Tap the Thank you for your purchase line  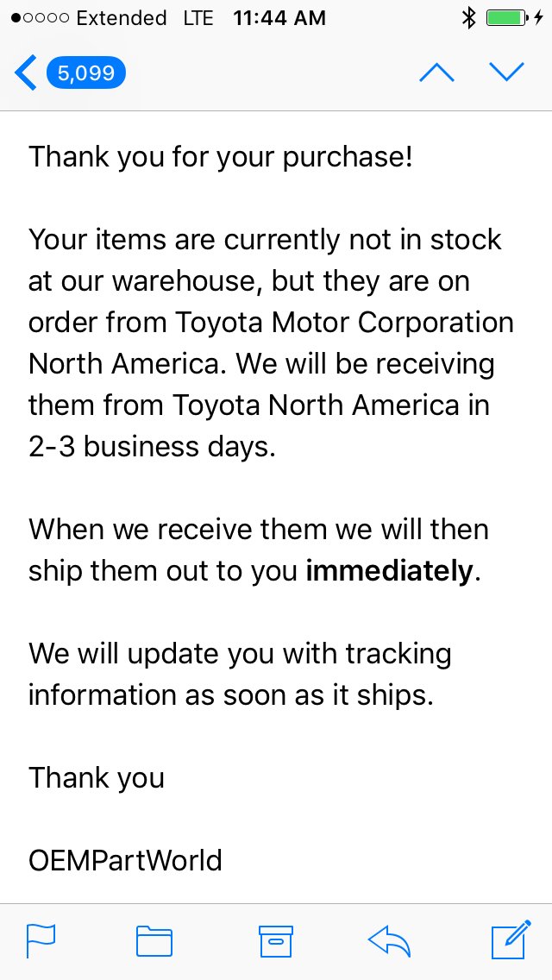(221, 159)
